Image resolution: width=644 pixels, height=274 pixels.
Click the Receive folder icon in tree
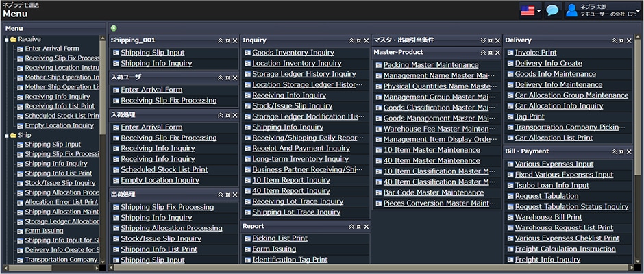tap(13, 40)
